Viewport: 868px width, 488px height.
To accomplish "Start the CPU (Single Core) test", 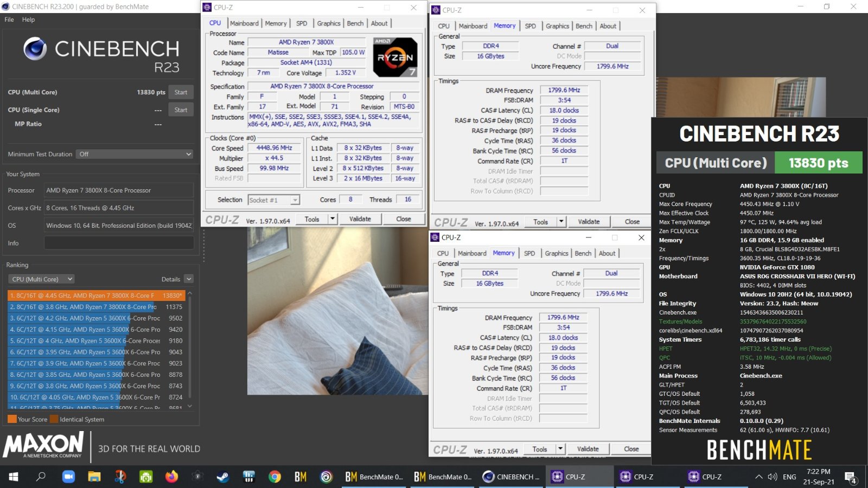I will pos(181,110).
